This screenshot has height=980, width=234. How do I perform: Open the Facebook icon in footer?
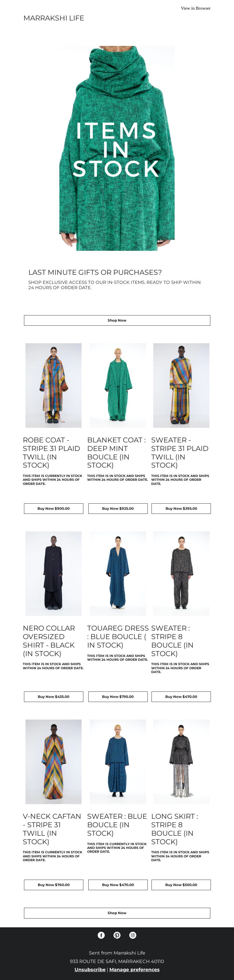click(x=101, y=935)
